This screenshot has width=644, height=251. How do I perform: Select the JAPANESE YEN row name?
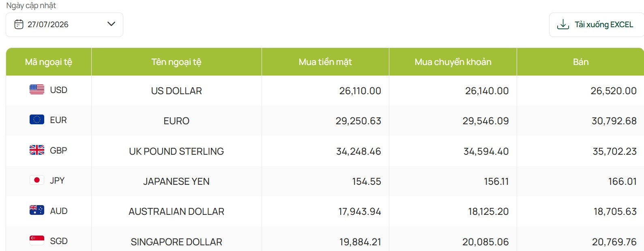click(x=176, y=182)
